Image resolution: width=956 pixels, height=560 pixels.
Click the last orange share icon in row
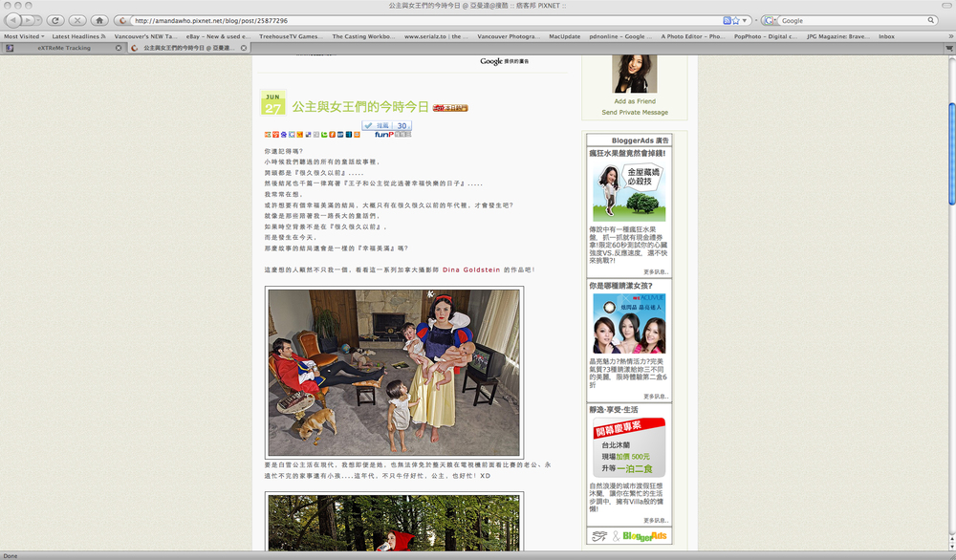point(357,135)
